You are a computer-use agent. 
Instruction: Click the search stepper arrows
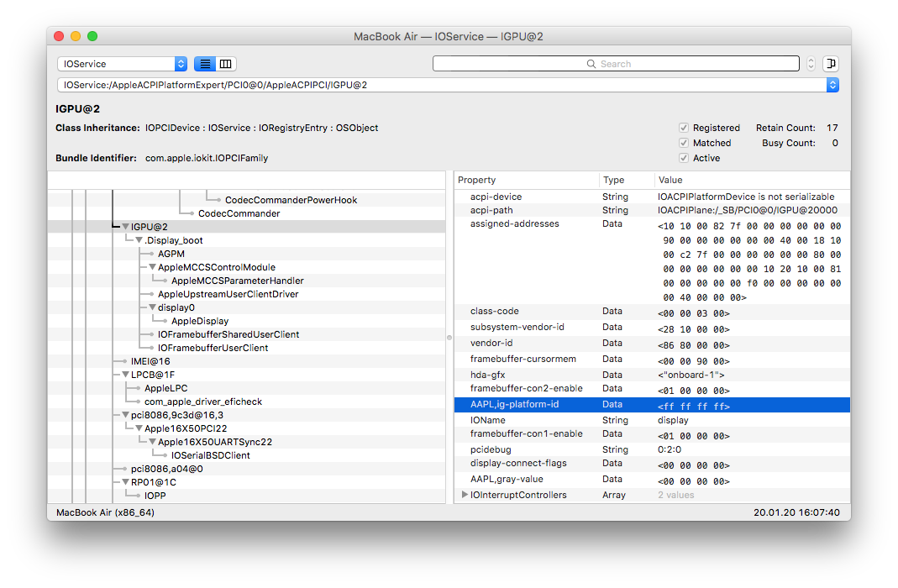coord(811,64)
